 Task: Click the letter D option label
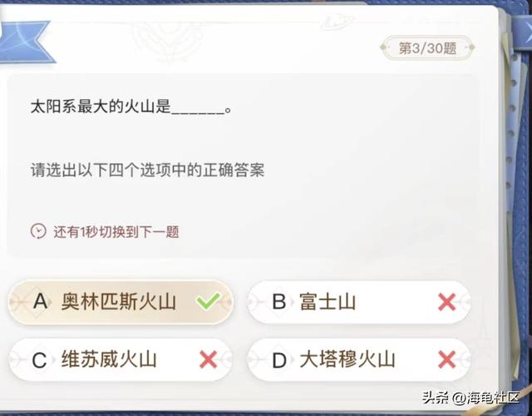279,359
